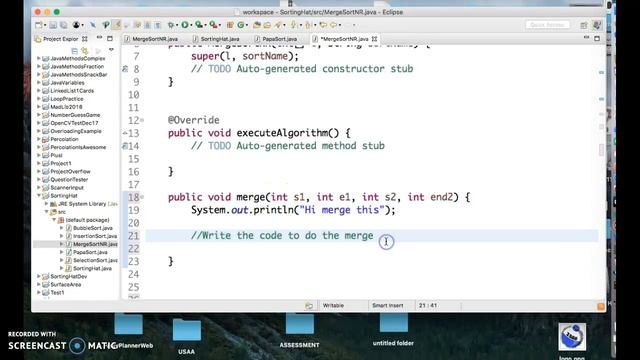Expand the BubbleSort.java tree node
The image size is (640, 360).
(x=62, y=228)
